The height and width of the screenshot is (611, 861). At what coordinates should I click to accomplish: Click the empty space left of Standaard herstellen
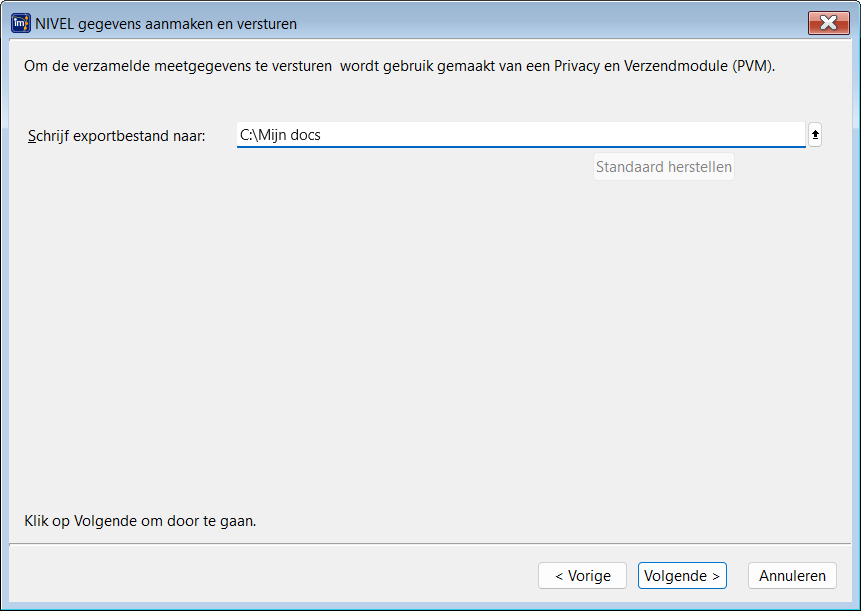click(400, 168)
